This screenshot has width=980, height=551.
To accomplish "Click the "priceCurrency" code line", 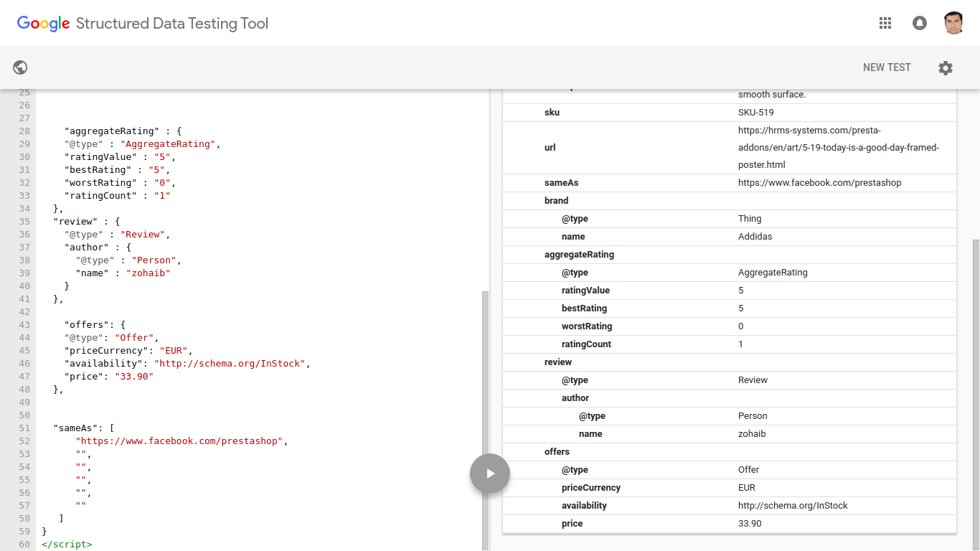I will point(128,351).
